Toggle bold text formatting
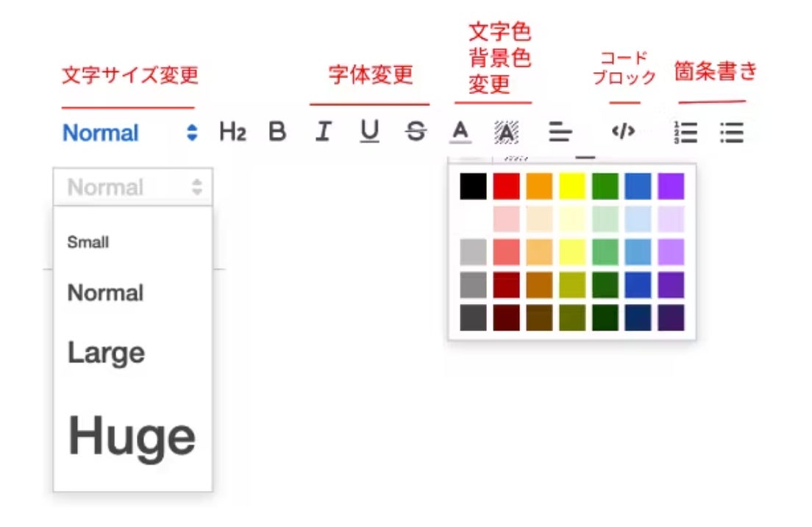The width and height of the screenshot is (812, 527). 277,132
